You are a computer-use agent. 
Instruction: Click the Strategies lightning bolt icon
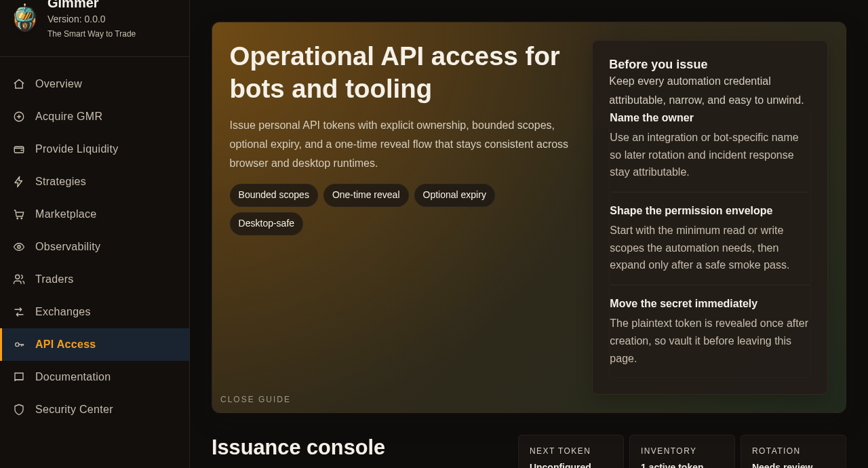coord(19,182)
